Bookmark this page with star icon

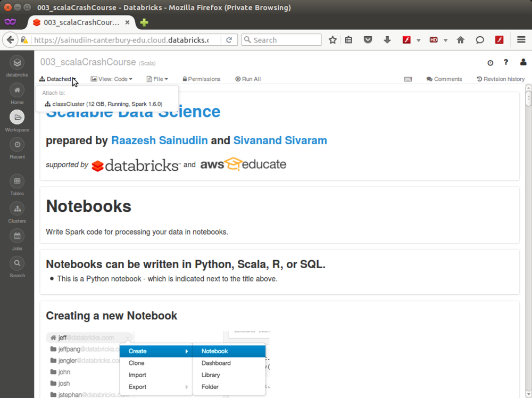point(332,40)
